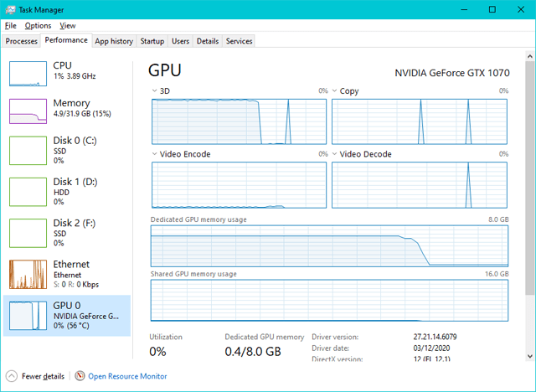Click the Resource Monitor icon
This screenshot has height=392, width=536.
80,376
